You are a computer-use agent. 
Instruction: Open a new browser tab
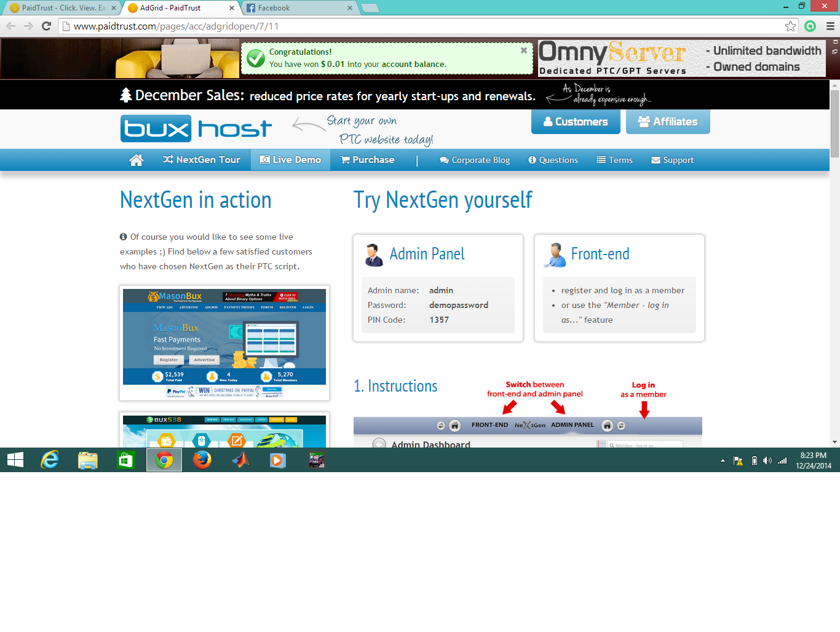tap(370, 8)
